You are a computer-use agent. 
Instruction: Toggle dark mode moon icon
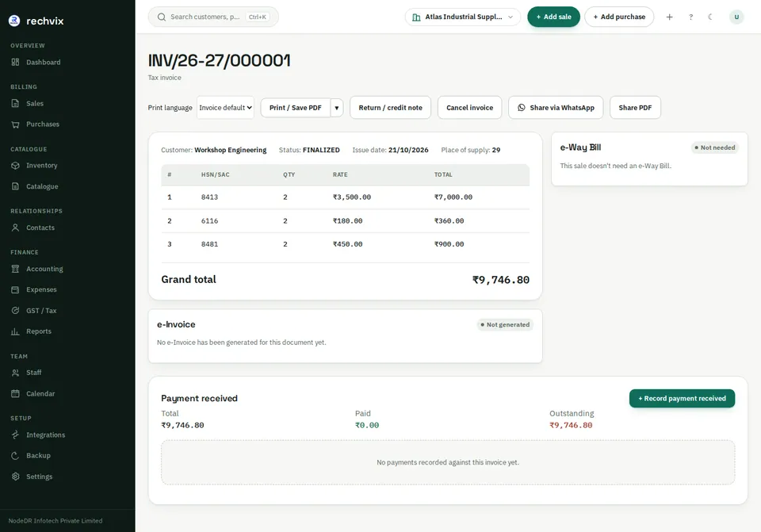tap(710, 17)
